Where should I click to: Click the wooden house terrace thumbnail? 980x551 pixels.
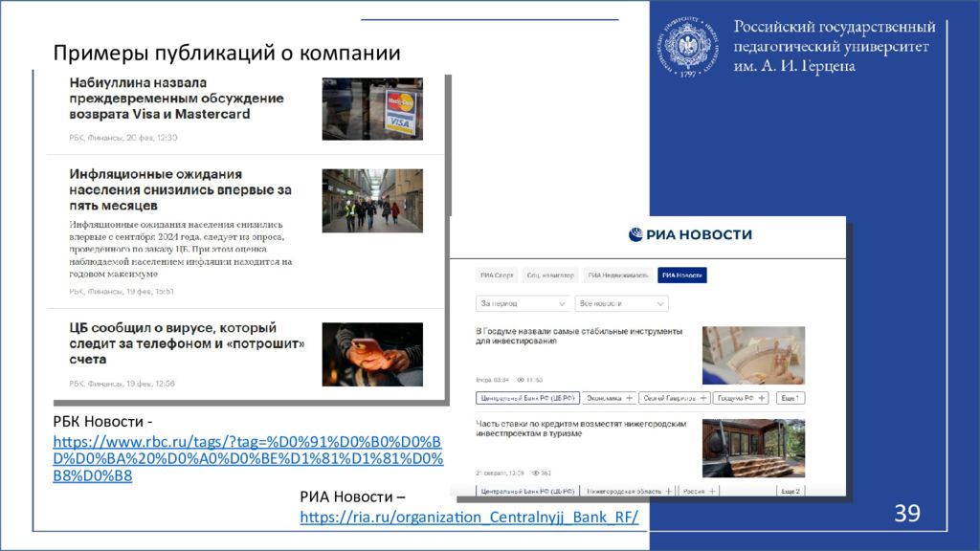tap(754, 448)
